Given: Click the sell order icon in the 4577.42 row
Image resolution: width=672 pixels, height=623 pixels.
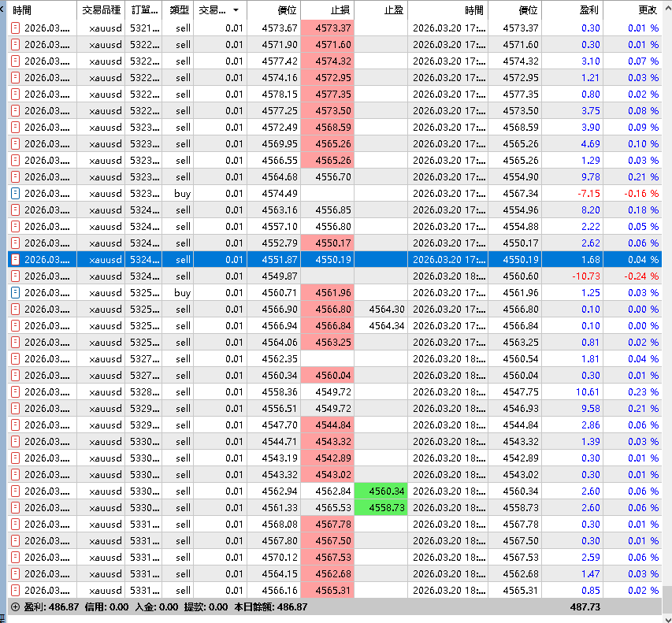Looking at the screenshot, I should click(15, 61).
